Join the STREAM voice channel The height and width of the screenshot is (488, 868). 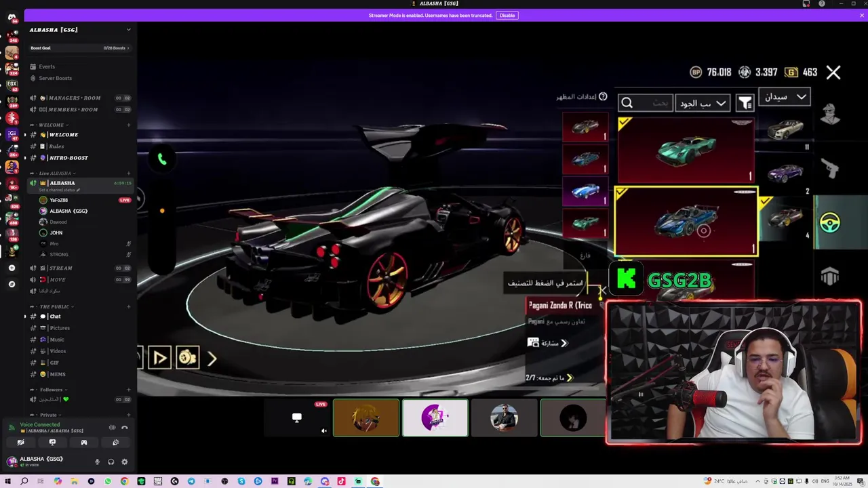[x=80, y=268]
